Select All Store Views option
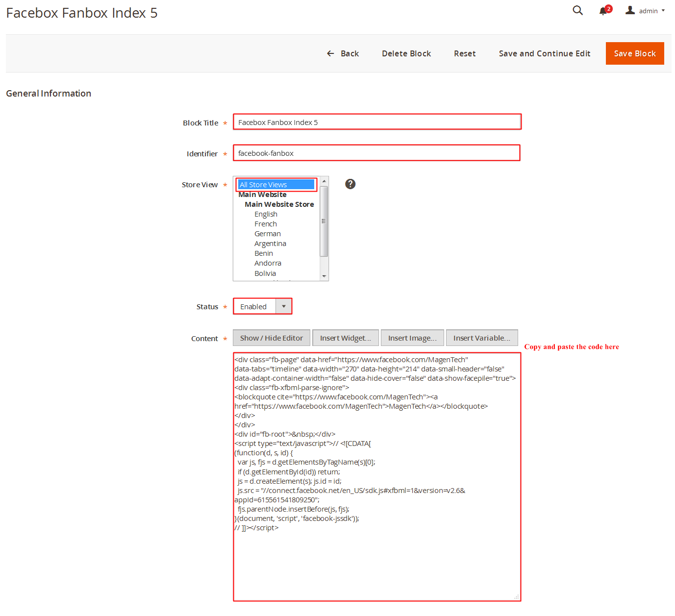Screen dimensions: 675x616 pyautogui.click(x=276, y=185)
